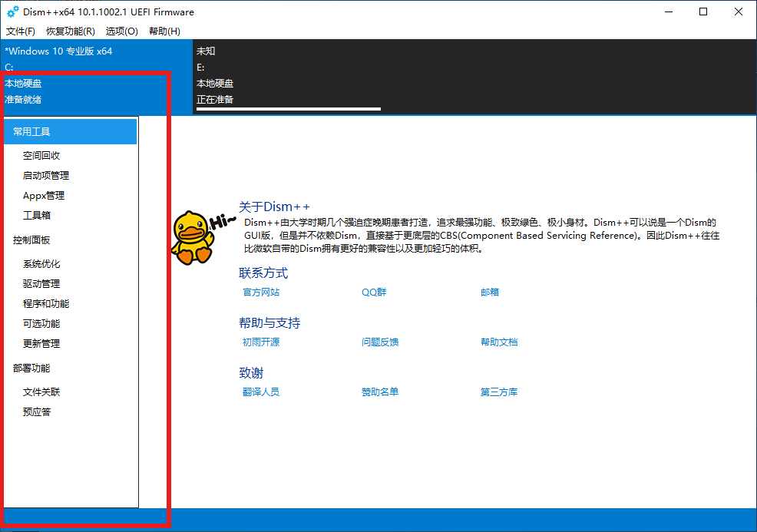Click the 准备就绪 status text

pyautogui.click(x=23, y=100)
